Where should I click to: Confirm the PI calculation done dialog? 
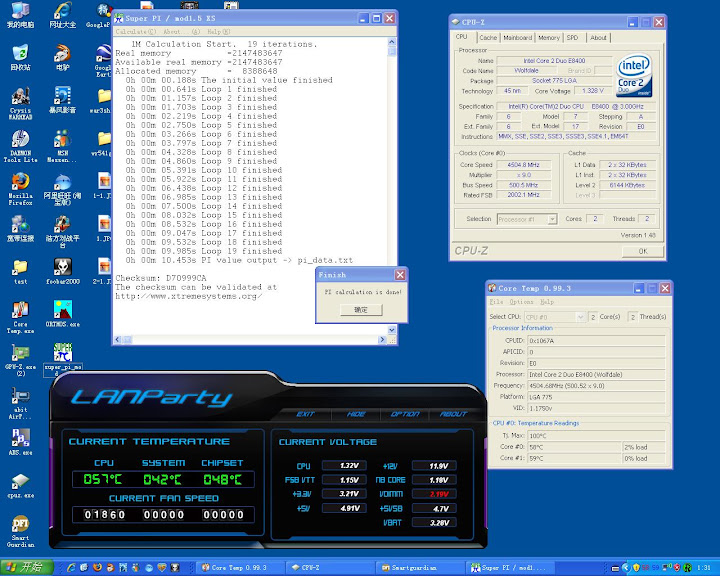coord(361,310)
